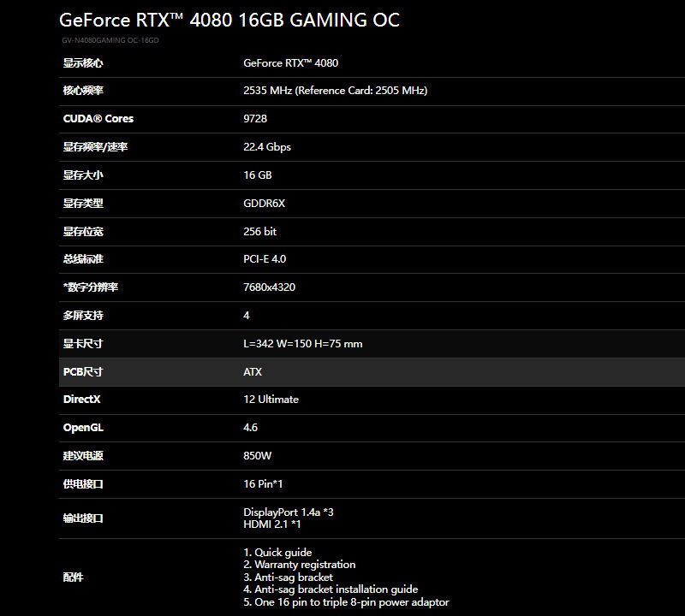
Task: Select the HDMI 2.1 *1 line
Action: point(271,524)
